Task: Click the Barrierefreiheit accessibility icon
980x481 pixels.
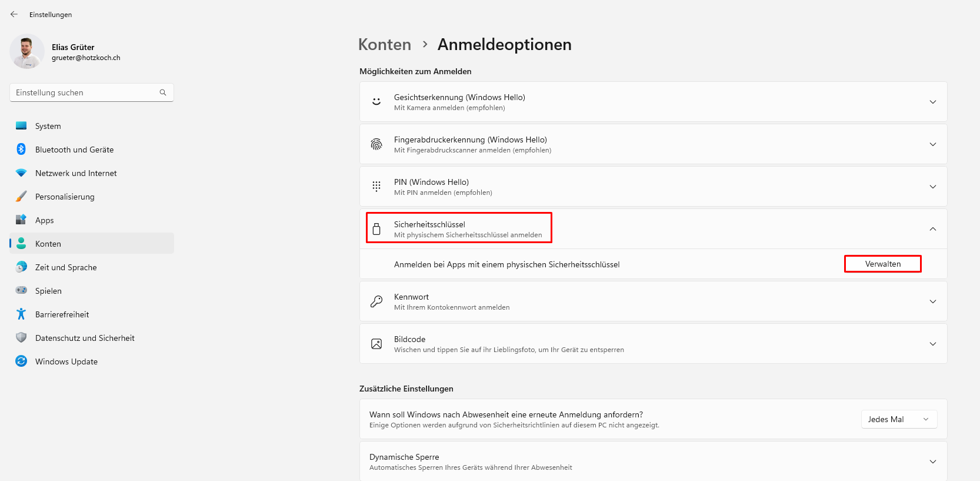Action: click(21, 314)
